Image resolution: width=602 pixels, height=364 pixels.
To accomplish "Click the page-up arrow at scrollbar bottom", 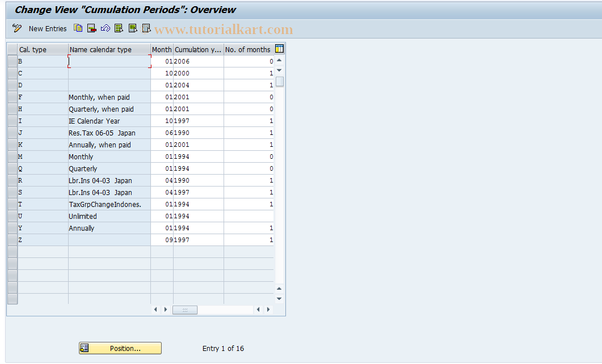I will point(280,289).
